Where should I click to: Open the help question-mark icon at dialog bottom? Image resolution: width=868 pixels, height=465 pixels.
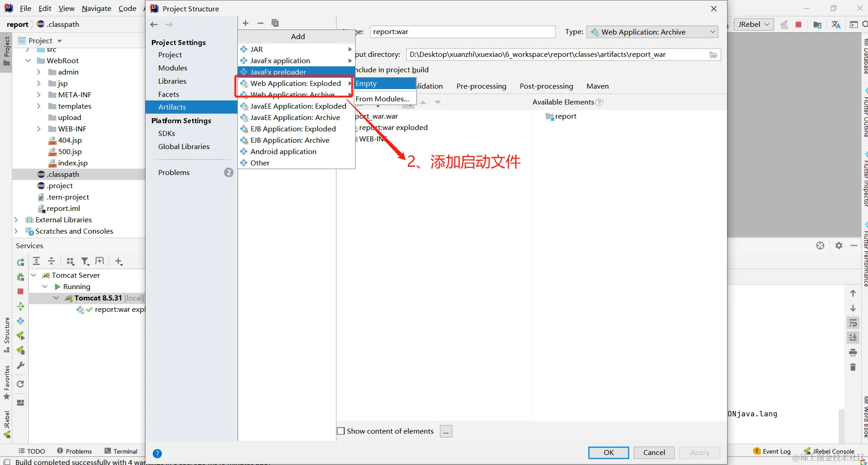(x=157, y=453)
